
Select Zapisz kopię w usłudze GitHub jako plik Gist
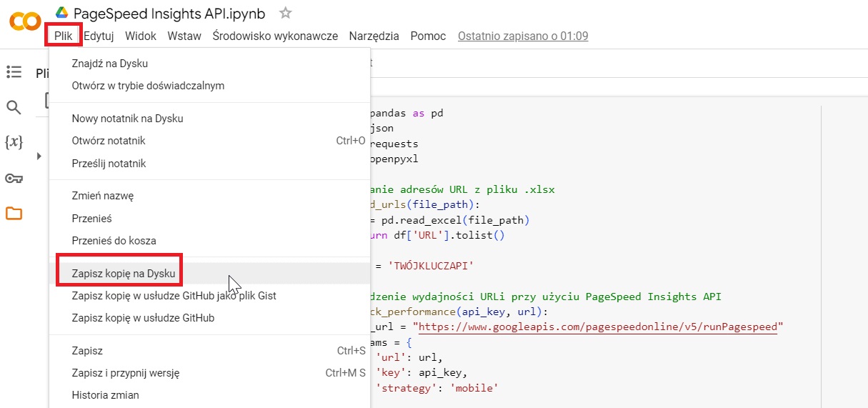tap(209, 296)
